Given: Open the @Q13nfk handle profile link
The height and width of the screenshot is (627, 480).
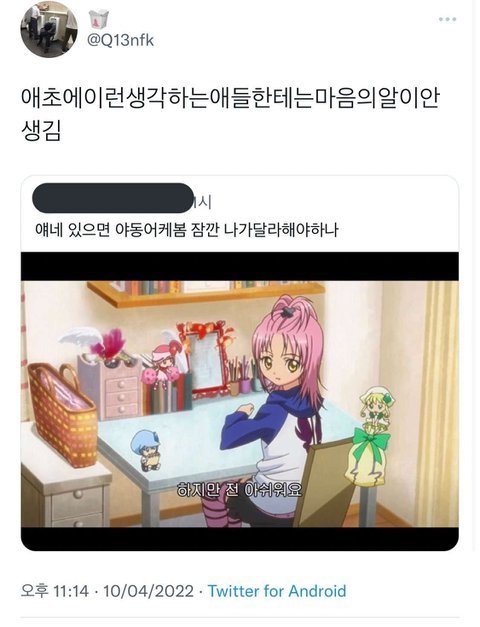Looking at the screenshot, I should point(121,40).
